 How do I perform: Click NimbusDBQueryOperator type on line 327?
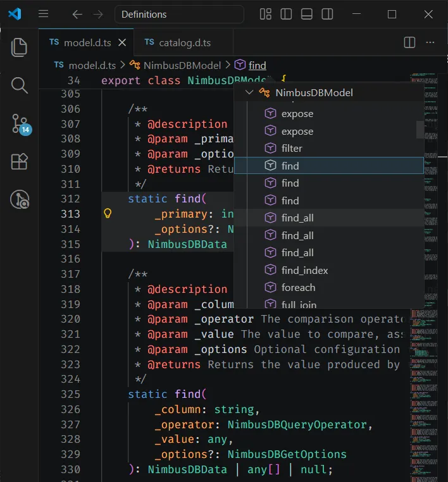[297, 424]
